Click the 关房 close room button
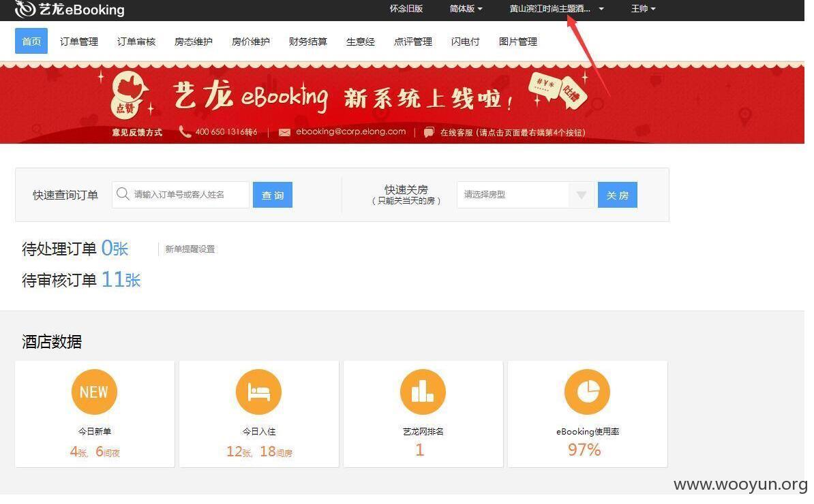 point(617,195)
